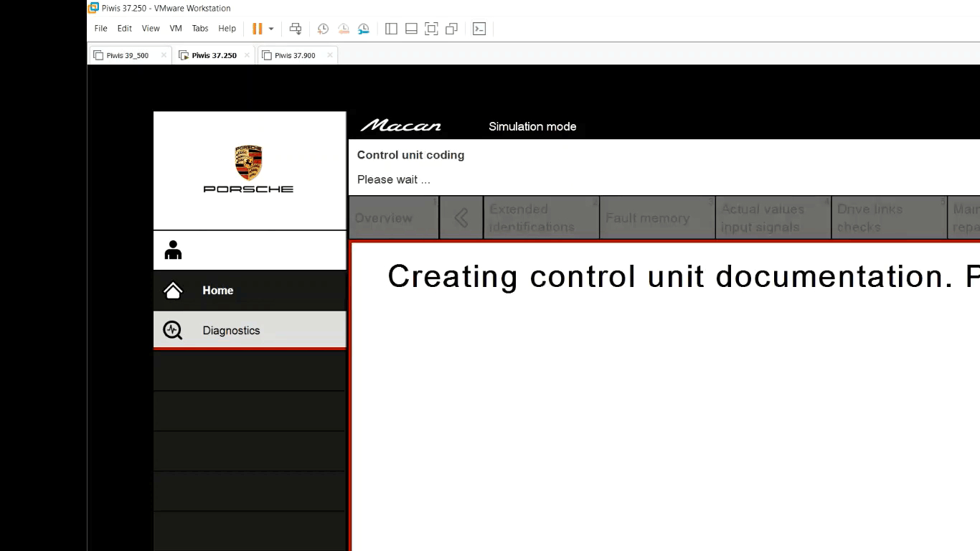Click the Simulation mode label
This screenshot has height=551, width=980.
click(532, 126)
